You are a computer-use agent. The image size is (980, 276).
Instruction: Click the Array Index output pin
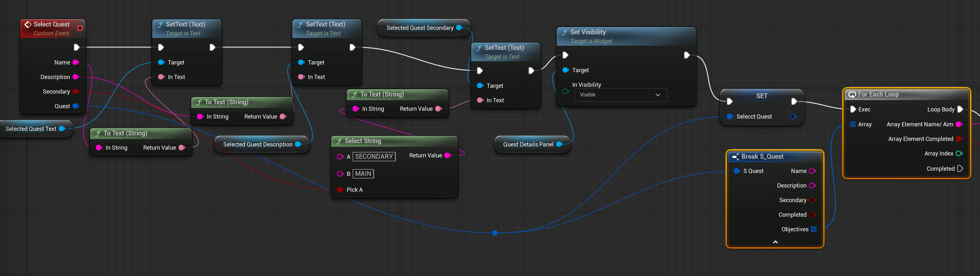pos(959,154)
